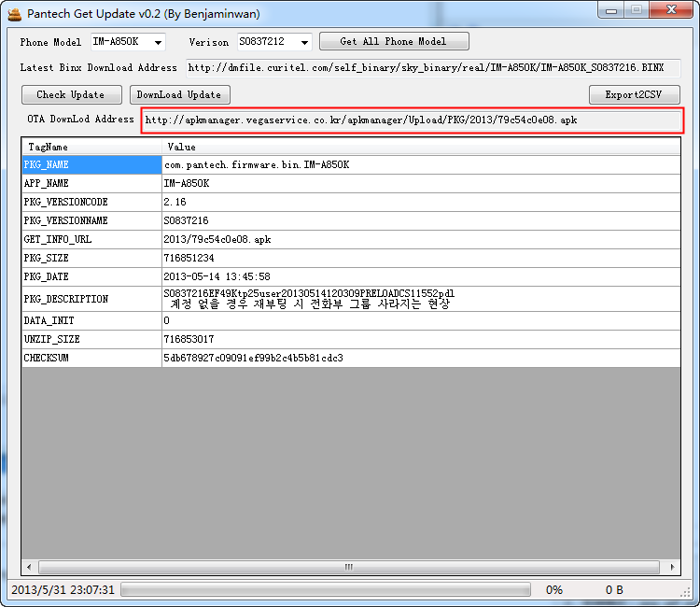Click the 0 B download size label
Screen dimensions: 700x607
(x=614, y=590)
